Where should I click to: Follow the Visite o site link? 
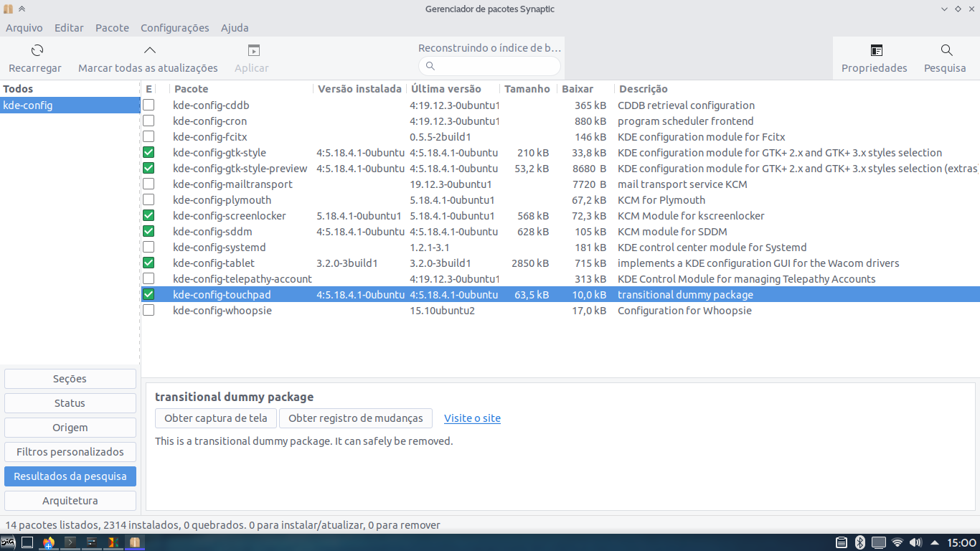tap(472, 418)
